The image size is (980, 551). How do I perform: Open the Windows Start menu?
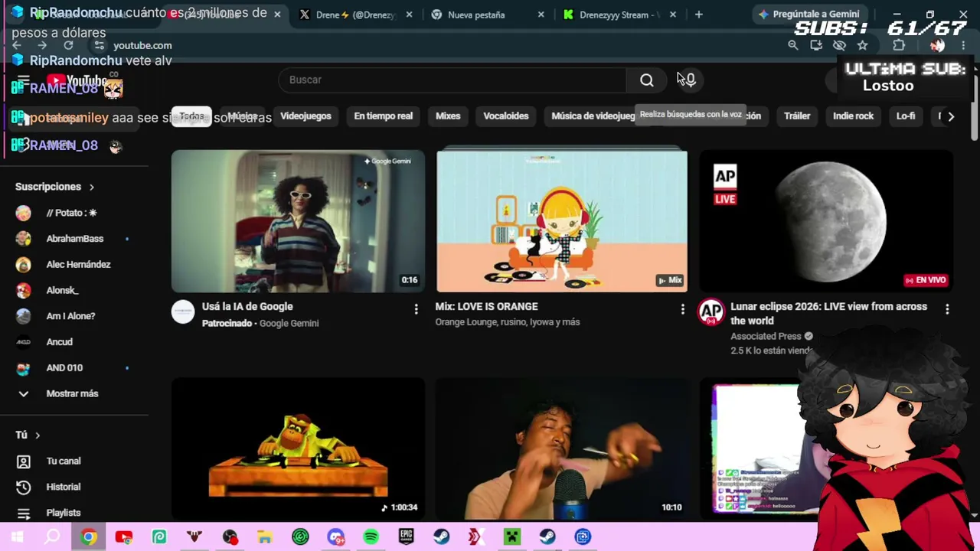(x=17, y=537)
